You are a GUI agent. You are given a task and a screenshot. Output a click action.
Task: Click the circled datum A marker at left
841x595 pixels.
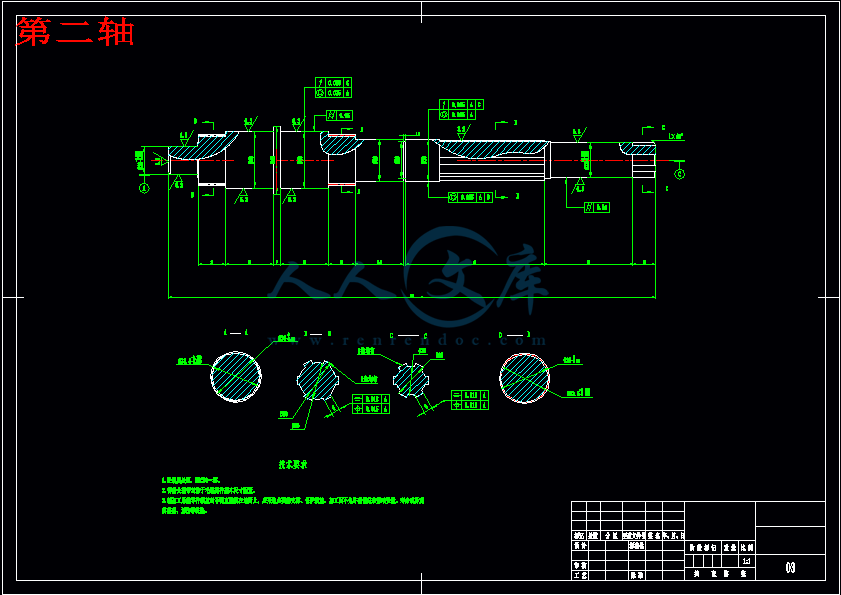tap(143, 187)
